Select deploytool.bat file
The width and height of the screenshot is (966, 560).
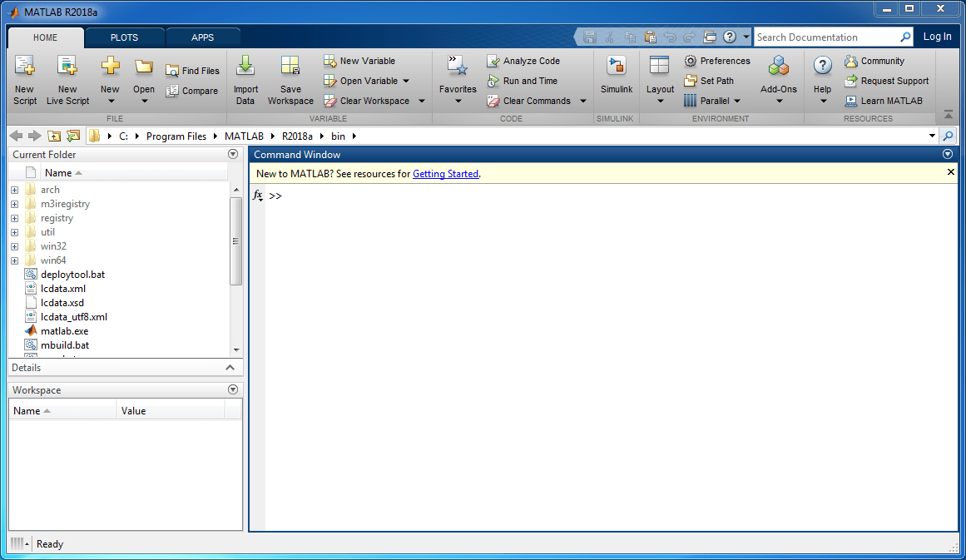point(72,274)
